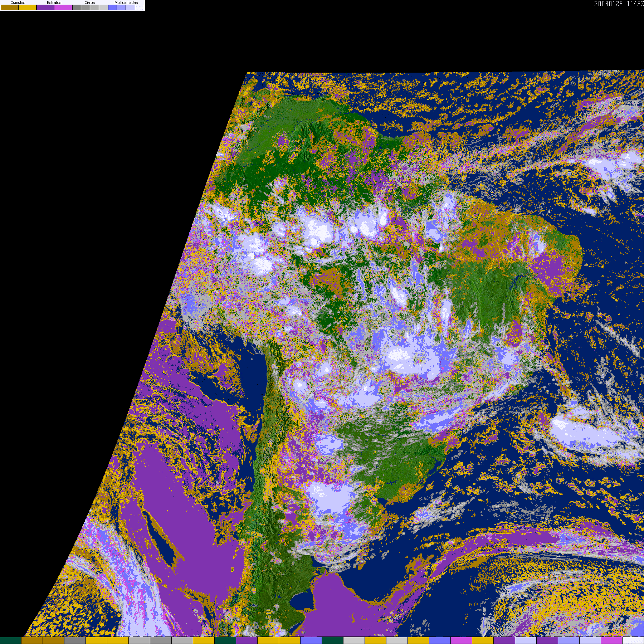Click the white cell ending the bottom color strip
Screen dimensions: 644x644
(633, 640)
